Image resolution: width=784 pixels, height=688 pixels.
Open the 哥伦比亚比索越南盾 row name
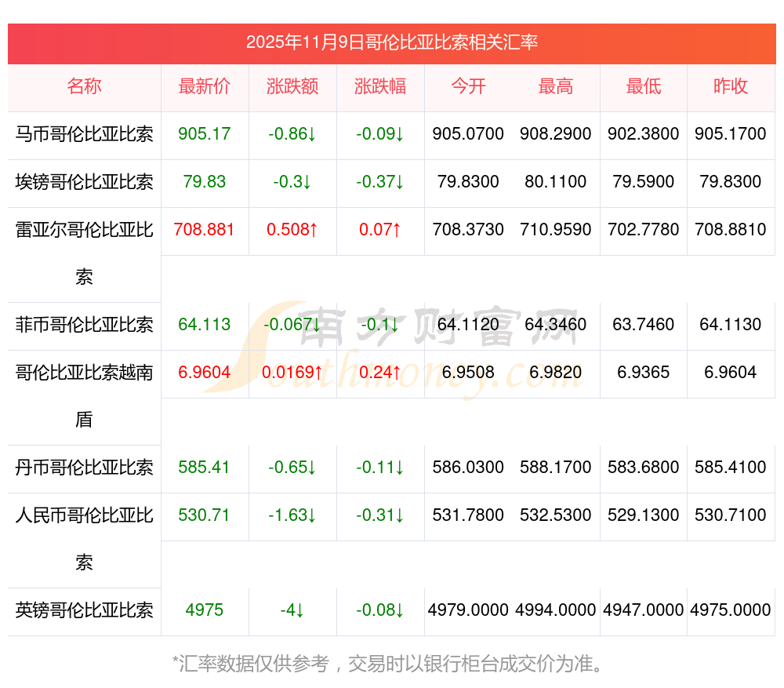pos(84,395)
